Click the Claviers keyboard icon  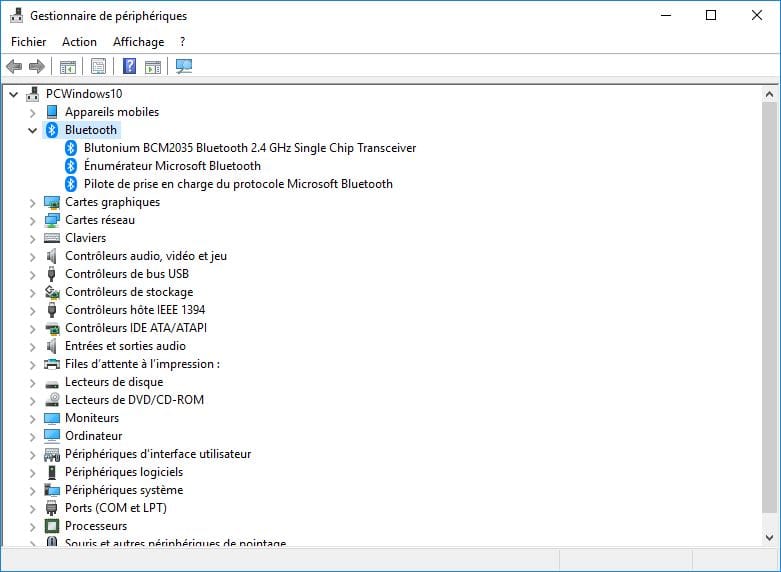(x=52, y=238)
